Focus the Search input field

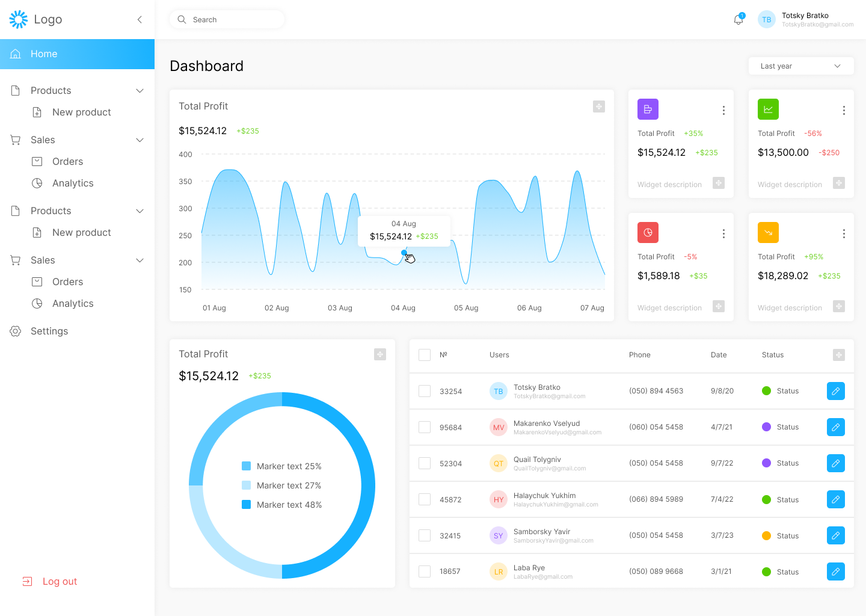point(227,20)
